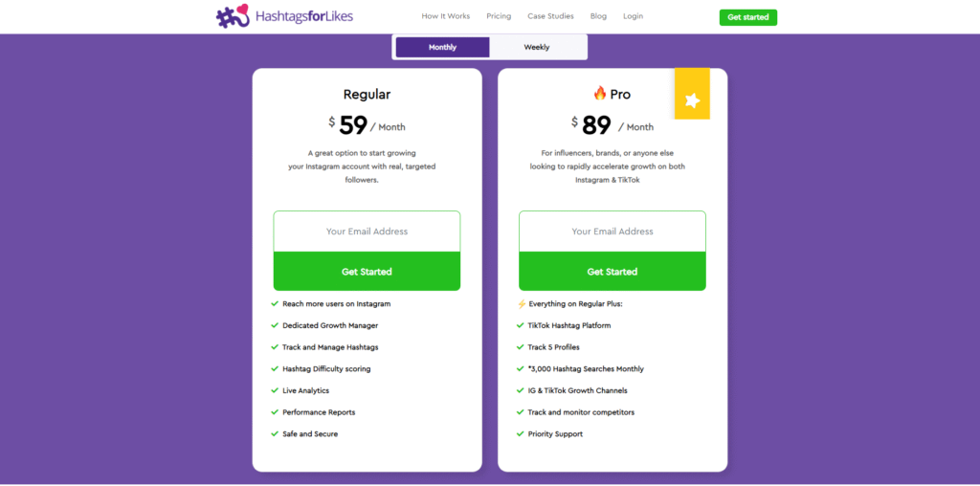Open the How It Works page

pyautogui.click(x=446, y=16)
